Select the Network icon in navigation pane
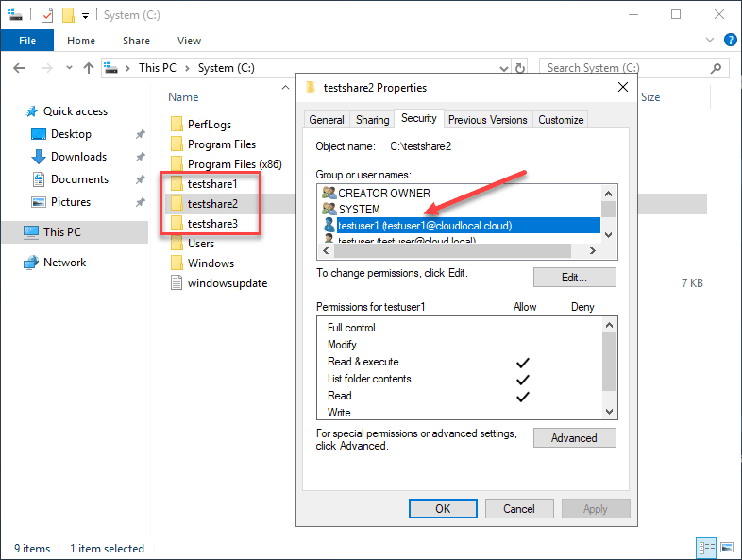742x560 pixels. coord(31,263)
